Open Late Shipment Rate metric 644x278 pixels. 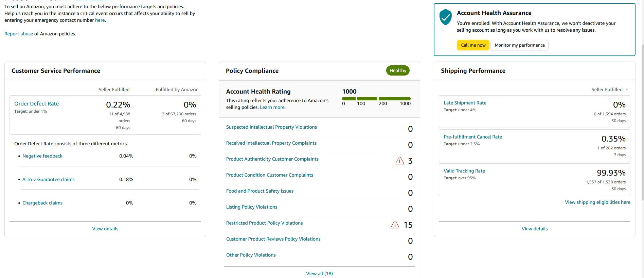[x=465, y=103]
